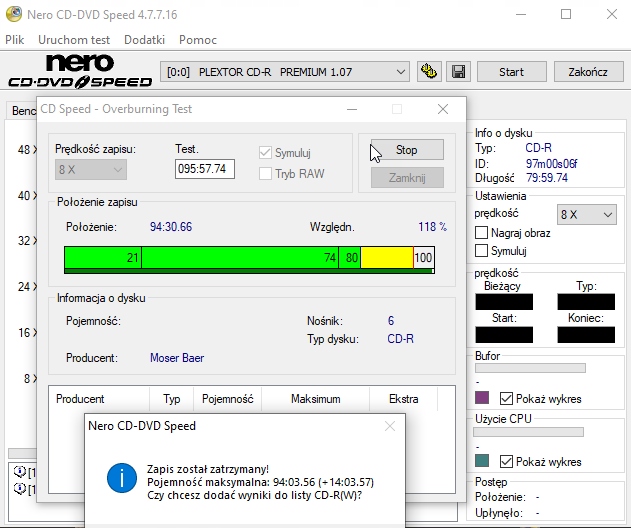Click the Pojemność column header

click(x=228, y=399)
